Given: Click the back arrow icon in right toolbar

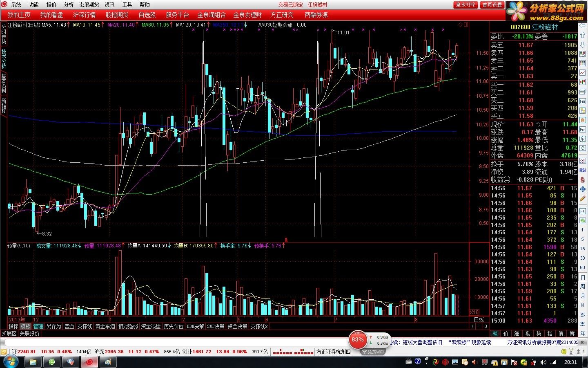Looking at the screenshot, I should point(583,25).
